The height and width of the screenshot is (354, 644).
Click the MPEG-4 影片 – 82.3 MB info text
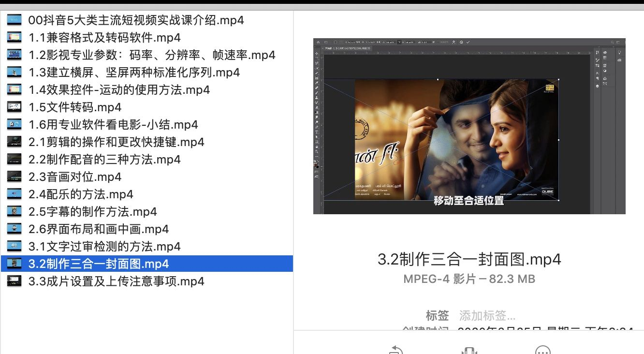[x=469, y=279]
